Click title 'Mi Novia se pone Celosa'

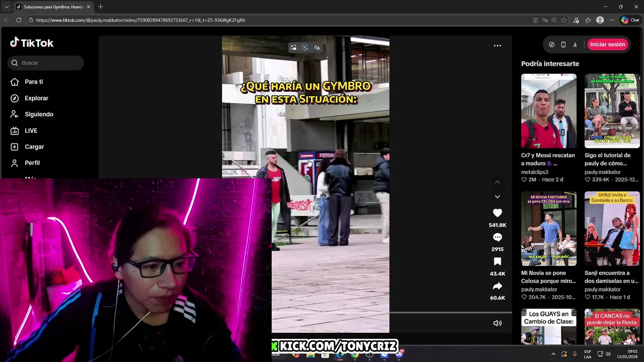click(548, 277)
